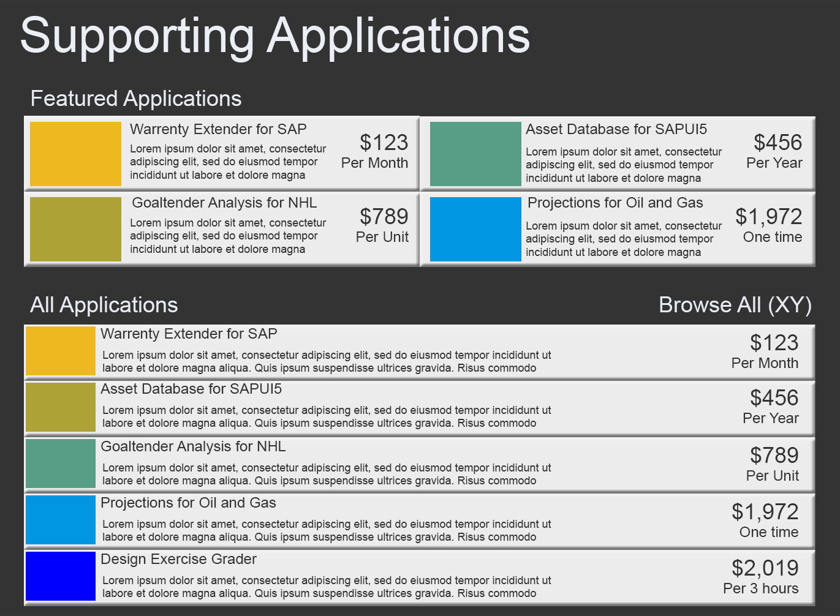Select olive thumbnail next to Asset Database row

pyautogui.click(x=61, y=407)
